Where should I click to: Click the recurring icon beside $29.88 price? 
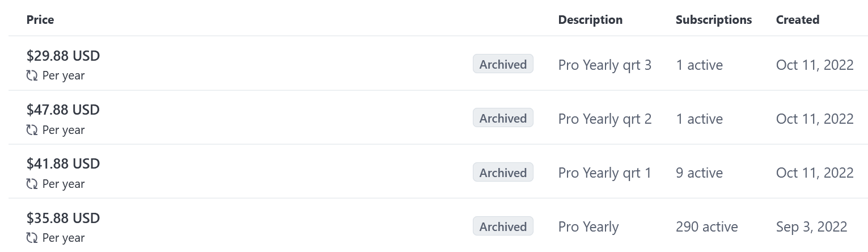[x=32, y=75]
